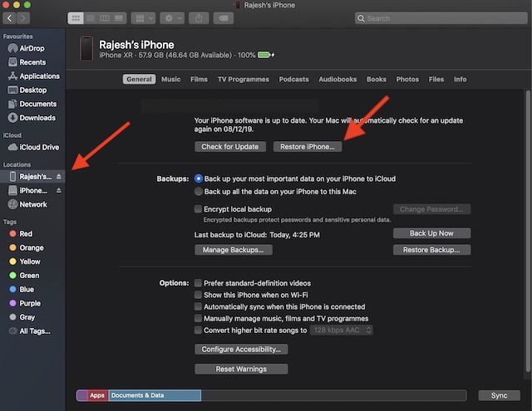Switch to the TV Programmes tab
Viewport: 532px width, 411px height.
244,79
